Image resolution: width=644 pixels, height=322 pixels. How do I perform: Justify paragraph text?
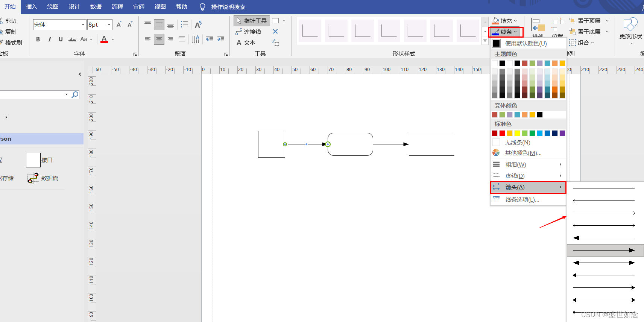[x=182, y=39]
